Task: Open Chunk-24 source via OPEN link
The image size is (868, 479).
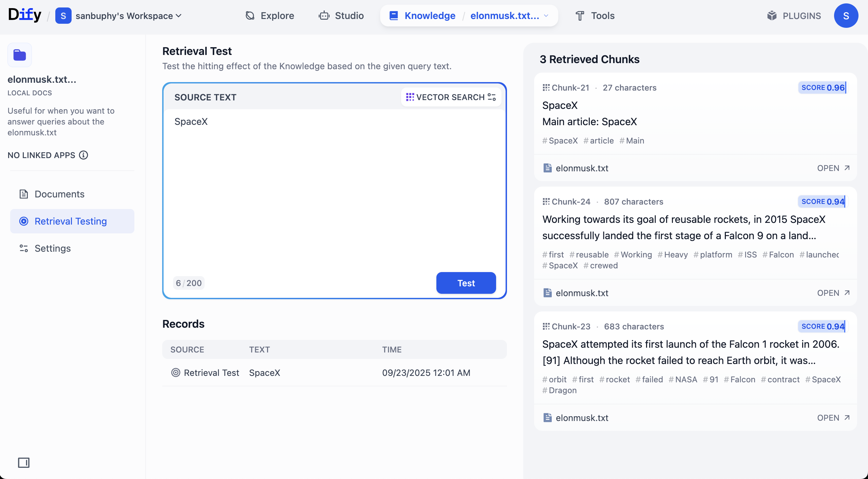Action: click(x=833, y=293)
